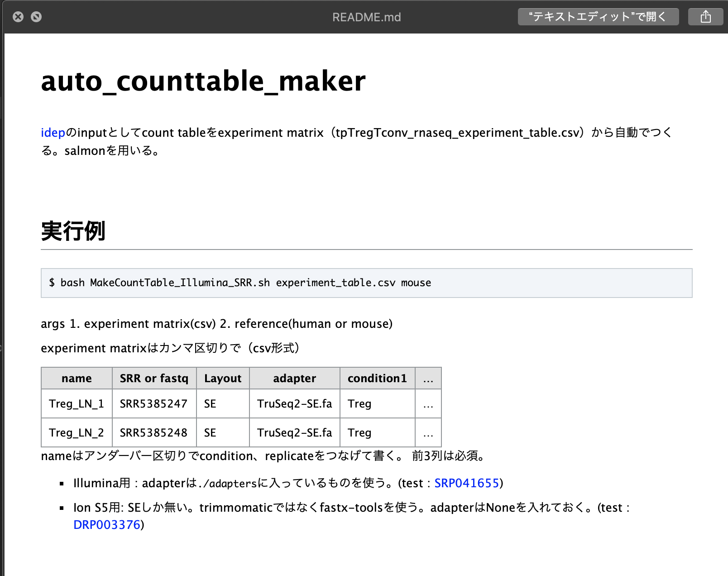Click the 'Layout' column header

pos(223,378)
